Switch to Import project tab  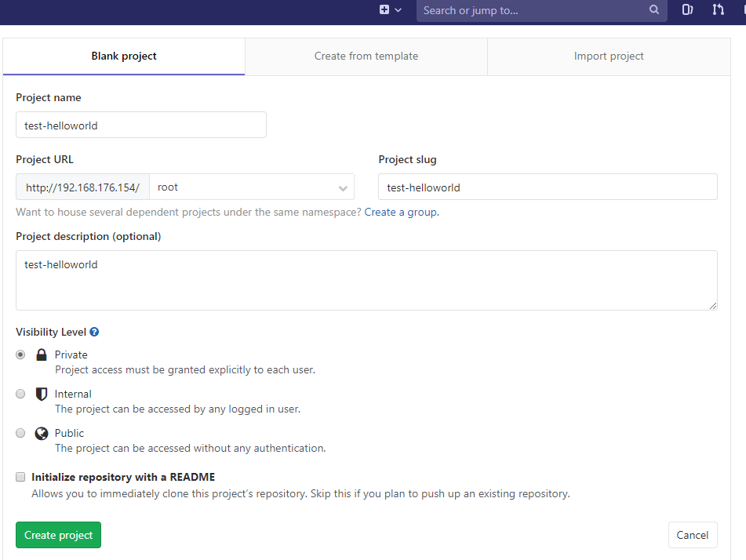tap(609, 56)
